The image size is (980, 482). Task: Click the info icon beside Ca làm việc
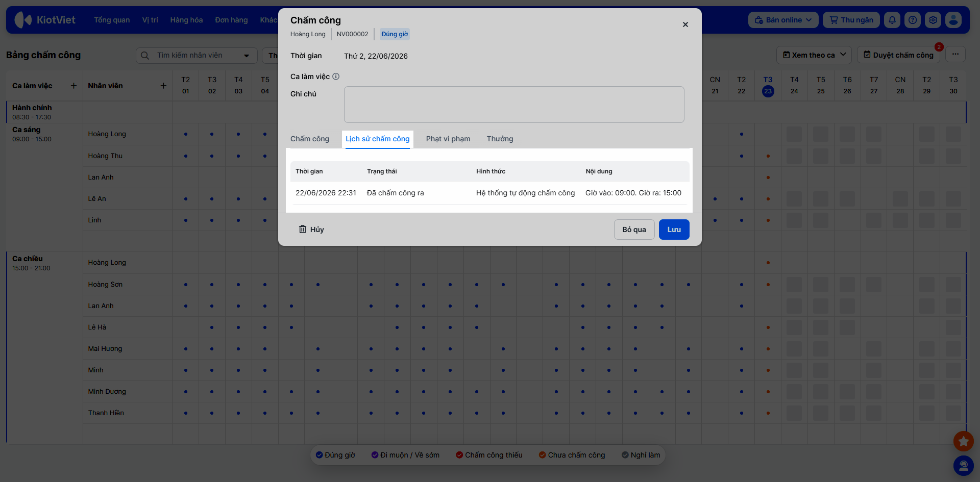point(336,77)
